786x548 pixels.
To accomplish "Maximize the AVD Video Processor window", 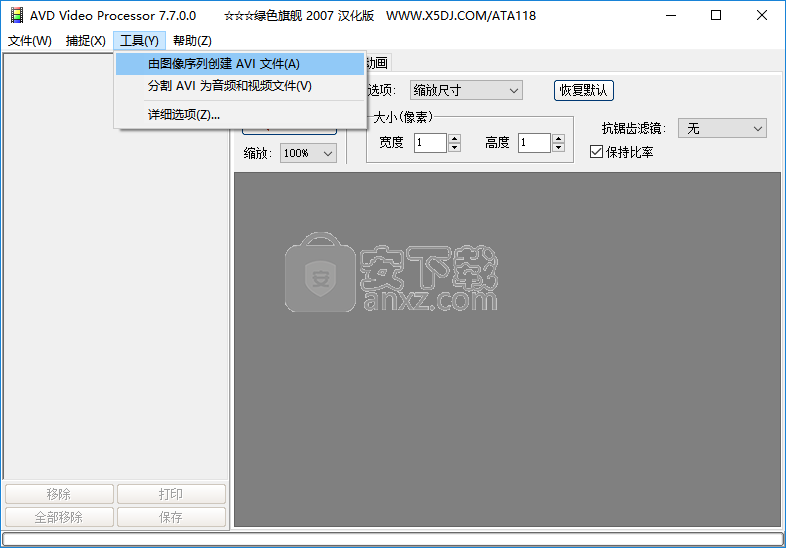I will point(716,16).
